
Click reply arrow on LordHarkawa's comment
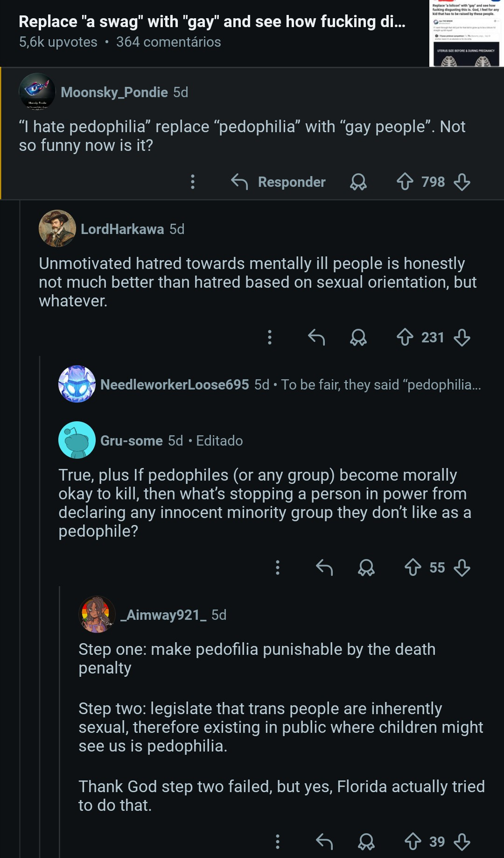coord(316,337)
